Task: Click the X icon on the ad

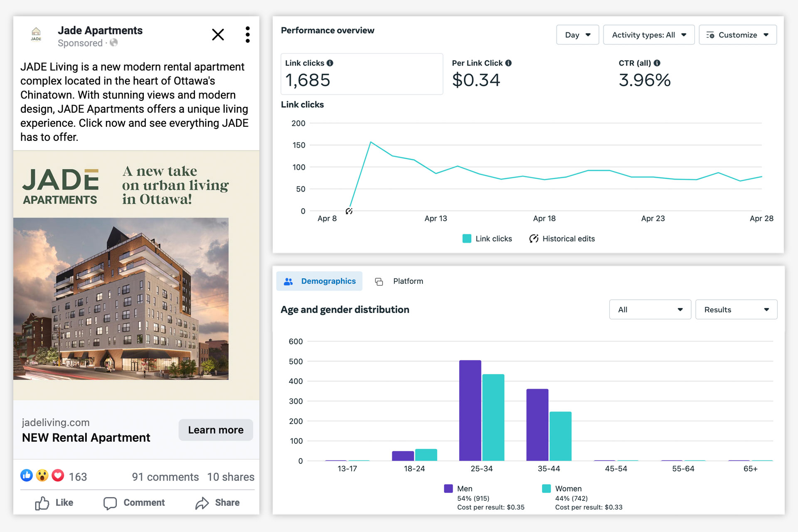Action: tap(218, 34)
